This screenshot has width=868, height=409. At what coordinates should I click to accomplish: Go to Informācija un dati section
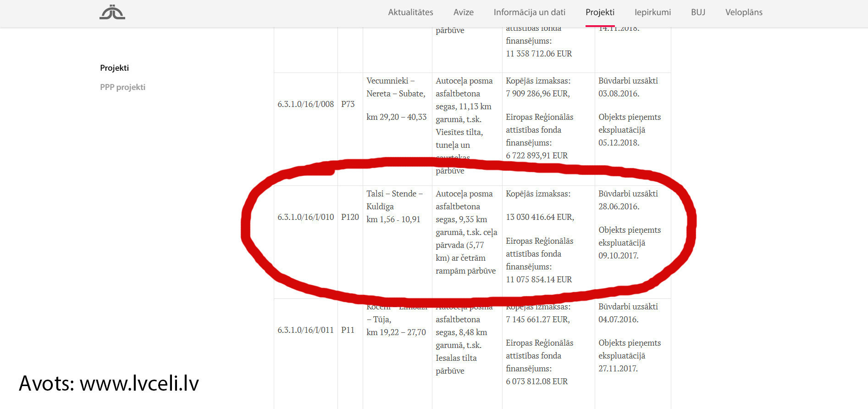coord(529,12)
